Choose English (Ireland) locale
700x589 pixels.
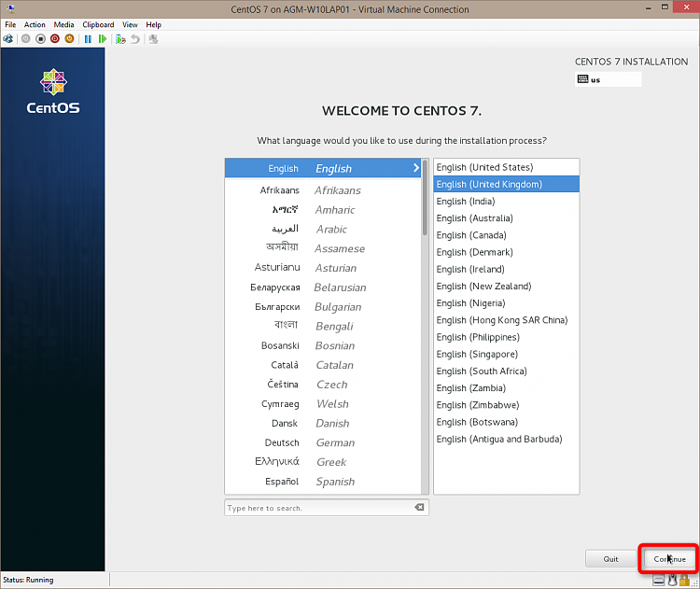click(506, 269)
